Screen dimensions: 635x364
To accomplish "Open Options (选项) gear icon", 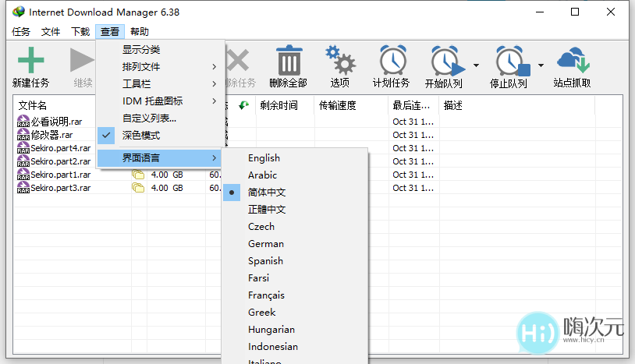I will pyautogui.click(x=340, y=60).
